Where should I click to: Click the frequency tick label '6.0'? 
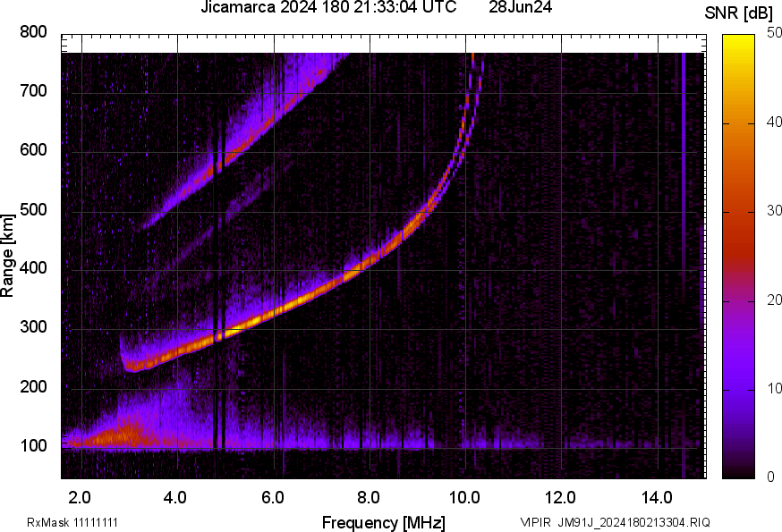point(273,497)
